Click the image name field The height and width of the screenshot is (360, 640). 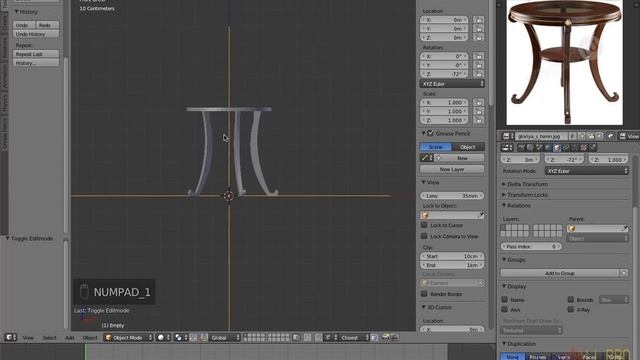(541, 136)
